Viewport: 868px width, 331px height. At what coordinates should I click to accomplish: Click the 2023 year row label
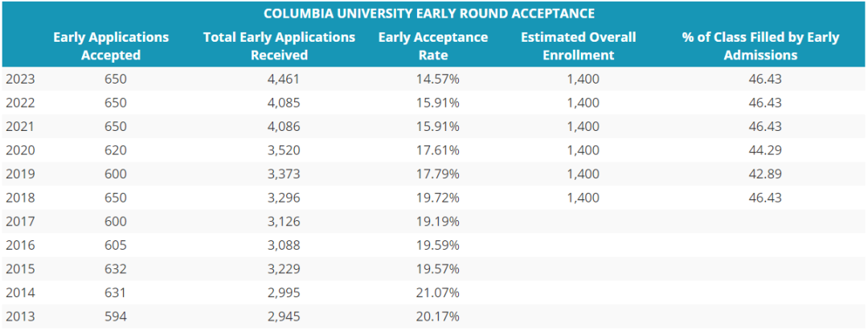coord(20,79)
